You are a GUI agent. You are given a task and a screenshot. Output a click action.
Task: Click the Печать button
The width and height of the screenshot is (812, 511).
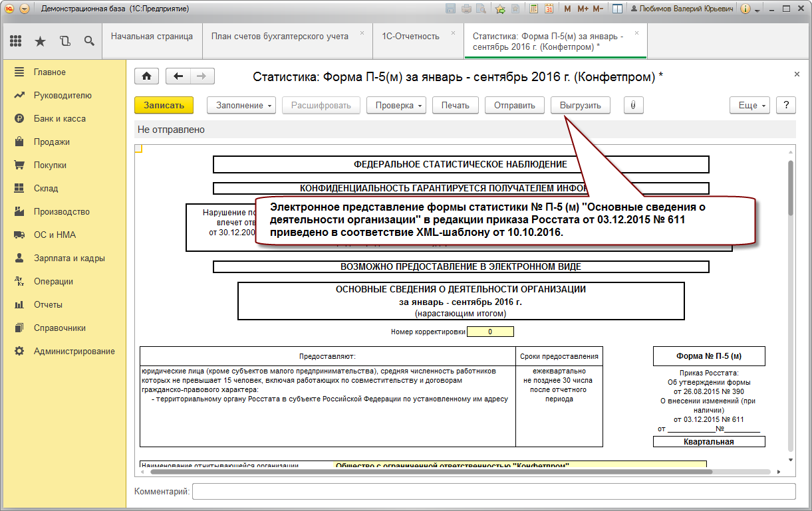pos(456,105)
